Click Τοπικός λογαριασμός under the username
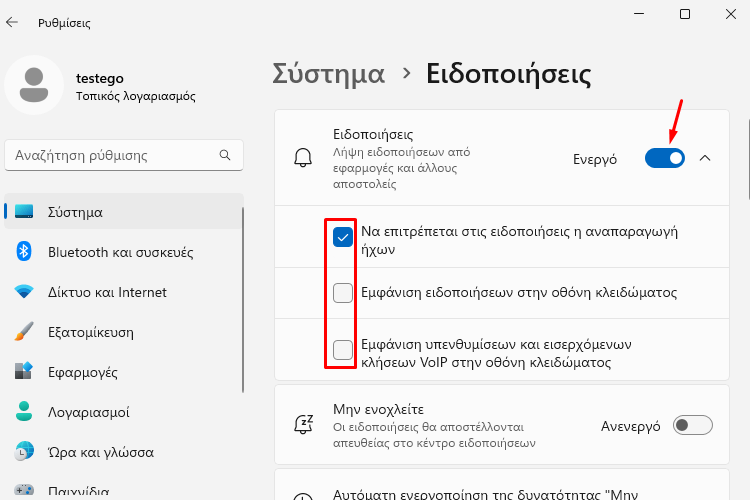Screen dimensions: 750x500 pyautogui.click(x=136, y=96)
